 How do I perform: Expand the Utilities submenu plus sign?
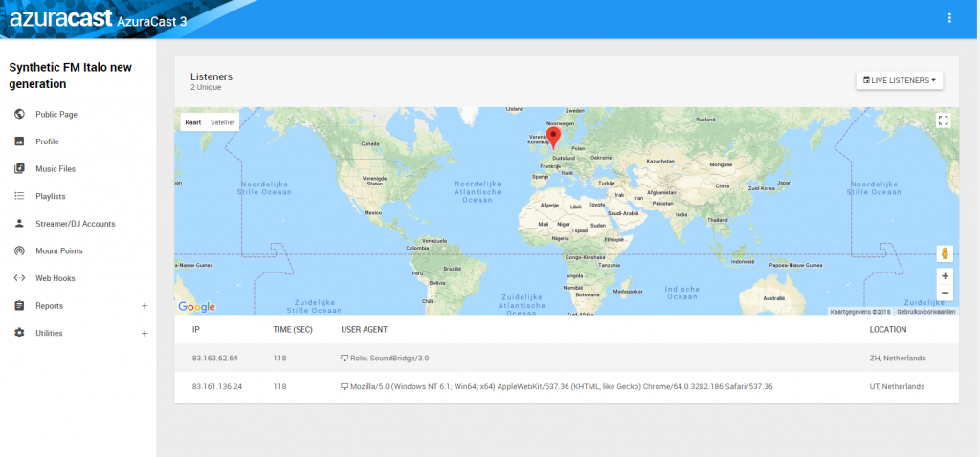point(145,334)
